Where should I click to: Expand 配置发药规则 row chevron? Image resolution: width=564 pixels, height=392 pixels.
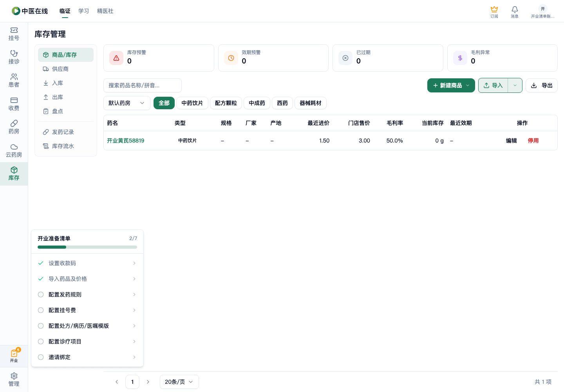click(x=134, y=294)
